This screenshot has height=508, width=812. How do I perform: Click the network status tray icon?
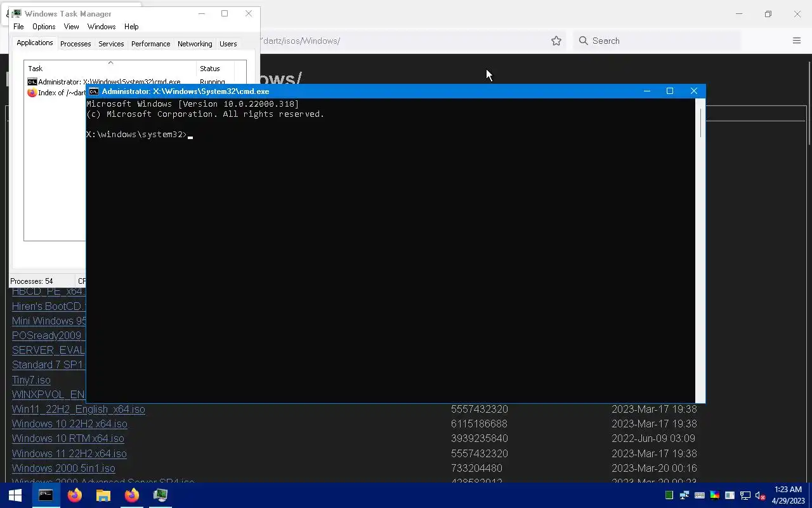click(x=745, y=495)
